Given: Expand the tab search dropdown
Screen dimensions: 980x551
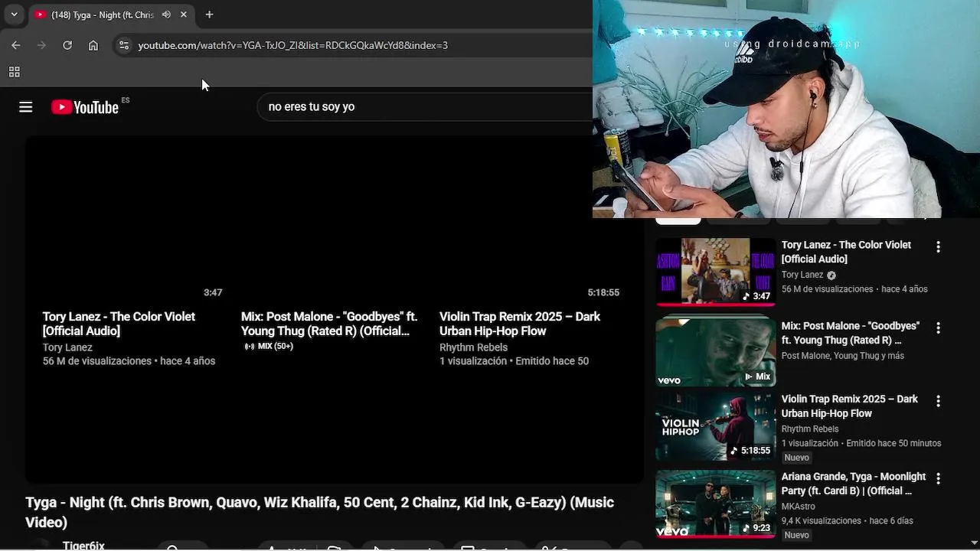Looking at the screenshot, I should 14,15.
